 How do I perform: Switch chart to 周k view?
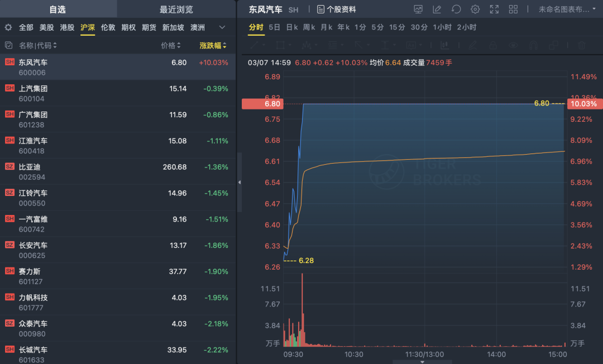309,27
